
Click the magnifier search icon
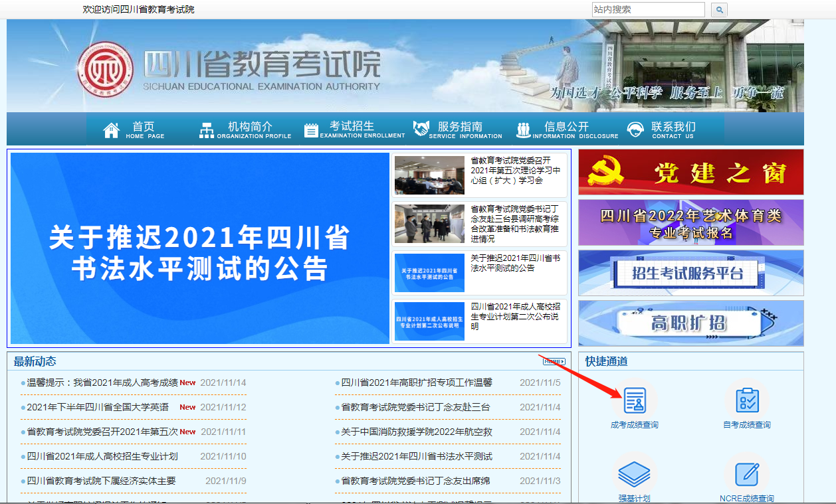(718, 9)
